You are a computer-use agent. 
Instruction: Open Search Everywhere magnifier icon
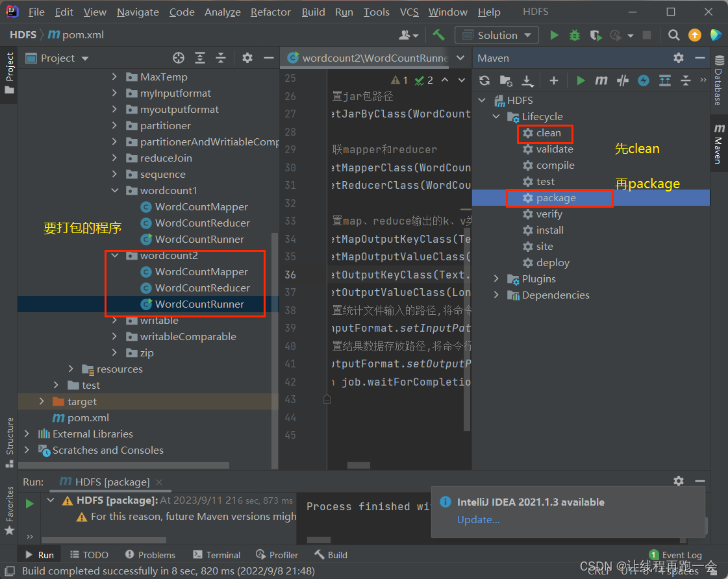coord(674,35)
